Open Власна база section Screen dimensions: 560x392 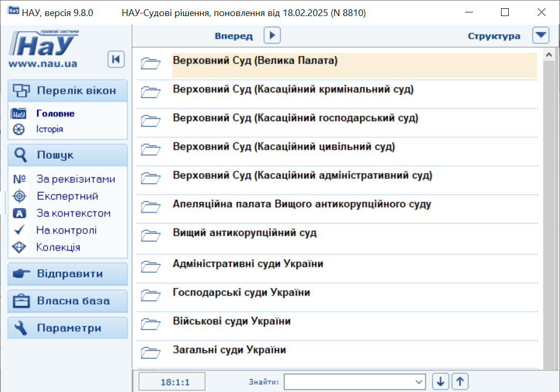(67, 301)
